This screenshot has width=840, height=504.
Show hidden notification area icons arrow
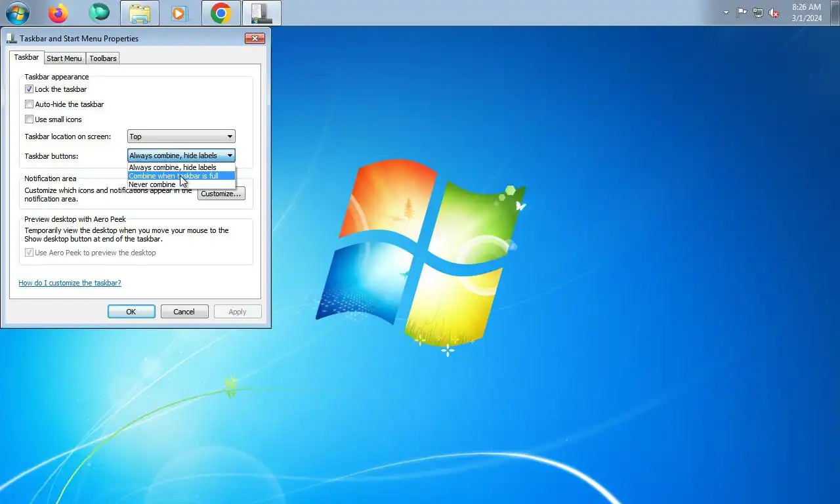[x=726, y=12]
